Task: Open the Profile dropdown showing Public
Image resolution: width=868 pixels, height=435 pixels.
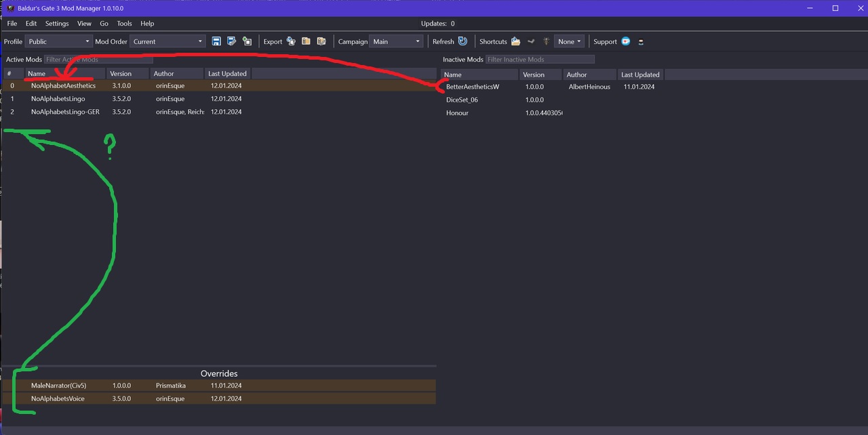Action: coord(58,41)
